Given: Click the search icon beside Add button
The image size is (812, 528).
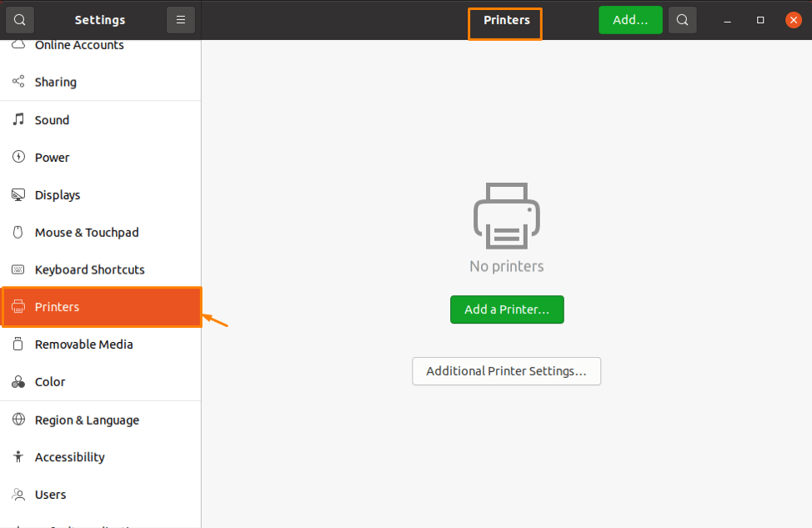Looking at the screenshot, I should pos(682,19).
